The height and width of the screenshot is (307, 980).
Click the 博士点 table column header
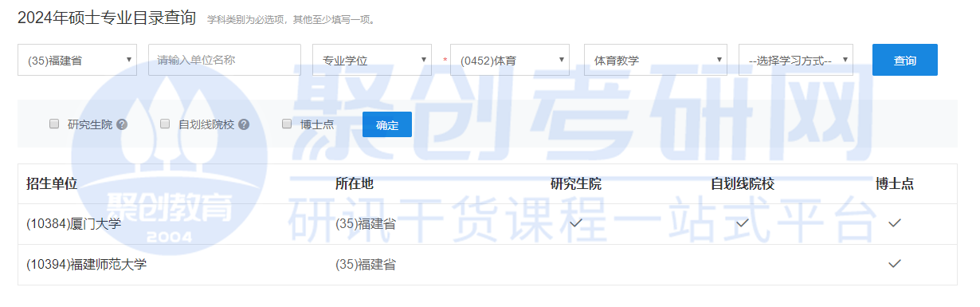click(x=895, y=183)
